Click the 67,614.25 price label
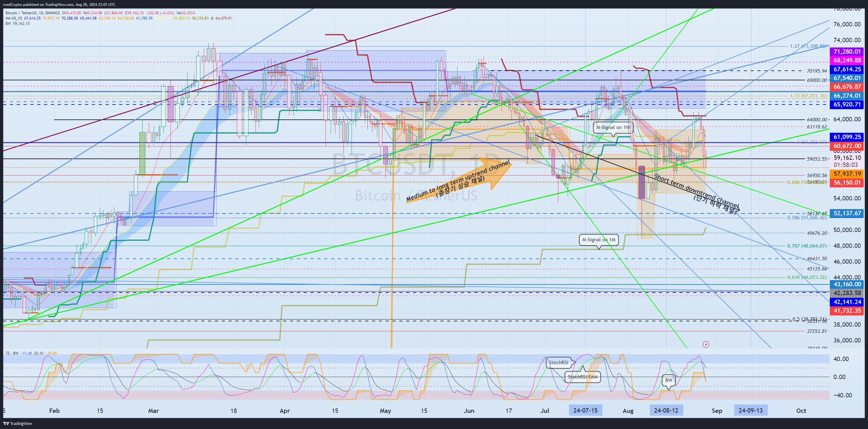868x429 pixels. pyautogui.click(x=847, y=69)
